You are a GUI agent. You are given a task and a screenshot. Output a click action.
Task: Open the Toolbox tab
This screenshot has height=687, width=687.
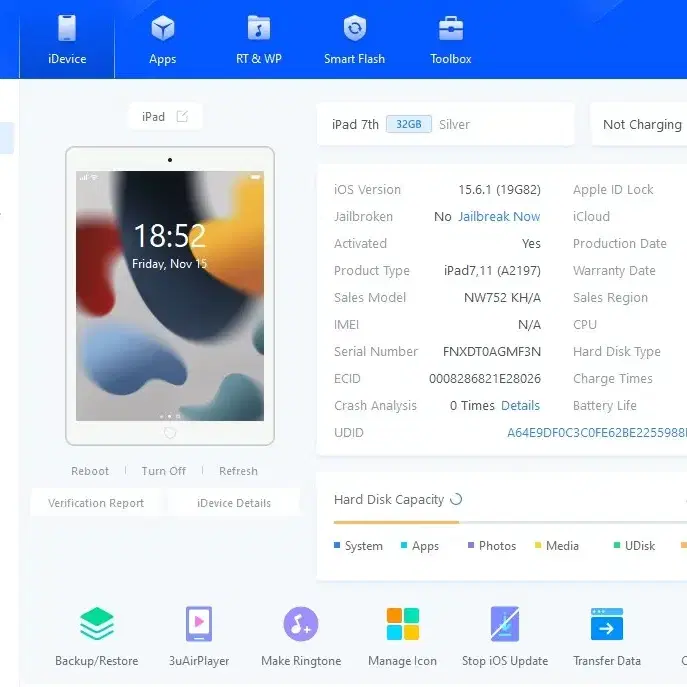pos(450,39)
